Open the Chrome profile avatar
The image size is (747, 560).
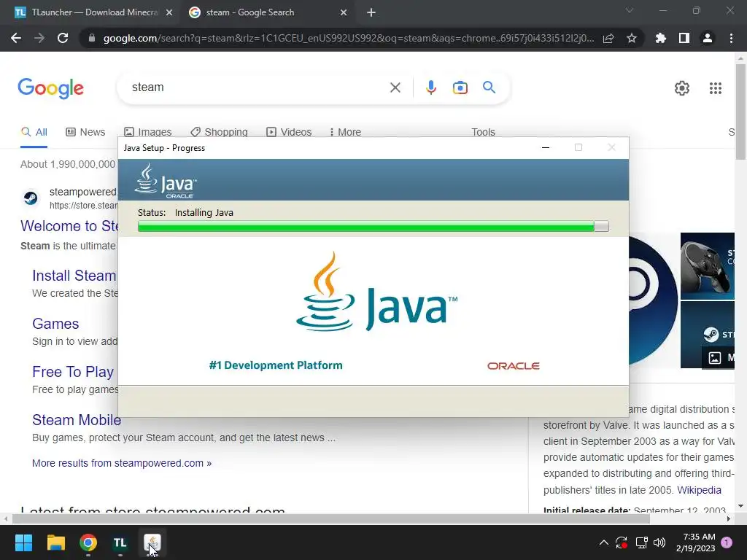(x=708, y=38)
